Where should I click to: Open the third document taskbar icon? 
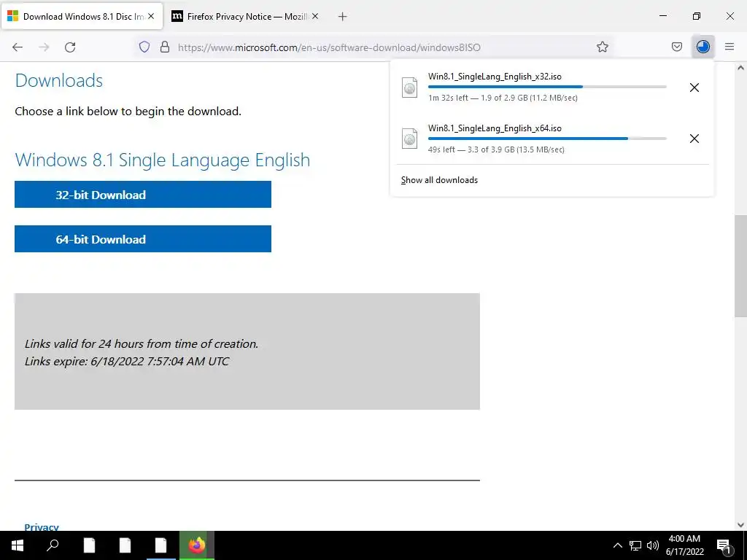coord(160,545)
